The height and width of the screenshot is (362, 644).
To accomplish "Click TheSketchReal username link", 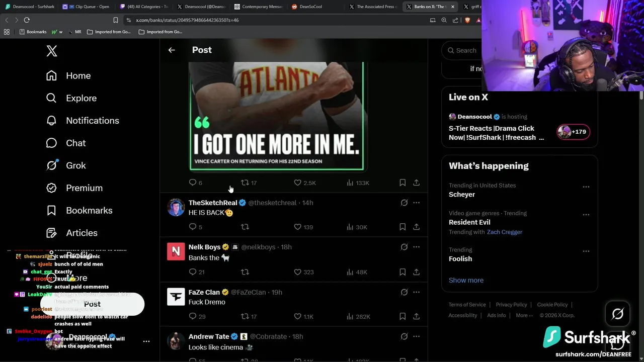I will [x=212, y=203].
